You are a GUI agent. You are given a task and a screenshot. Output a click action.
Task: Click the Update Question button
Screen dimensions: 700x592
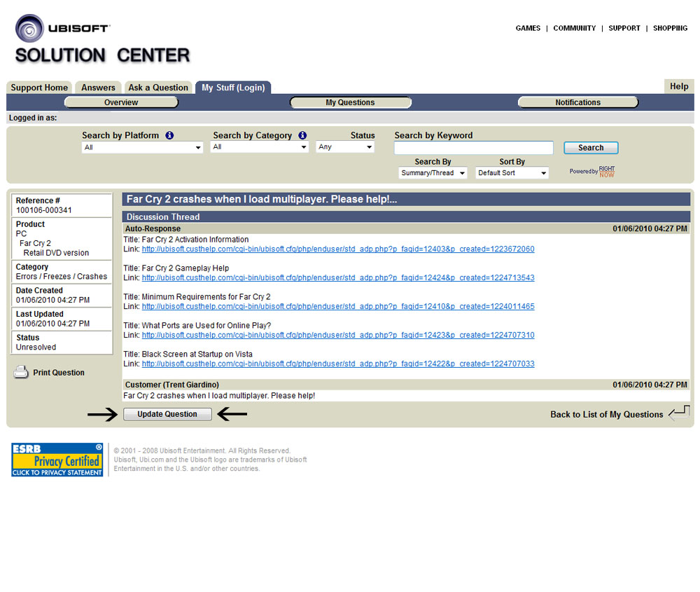click(167, 414)
